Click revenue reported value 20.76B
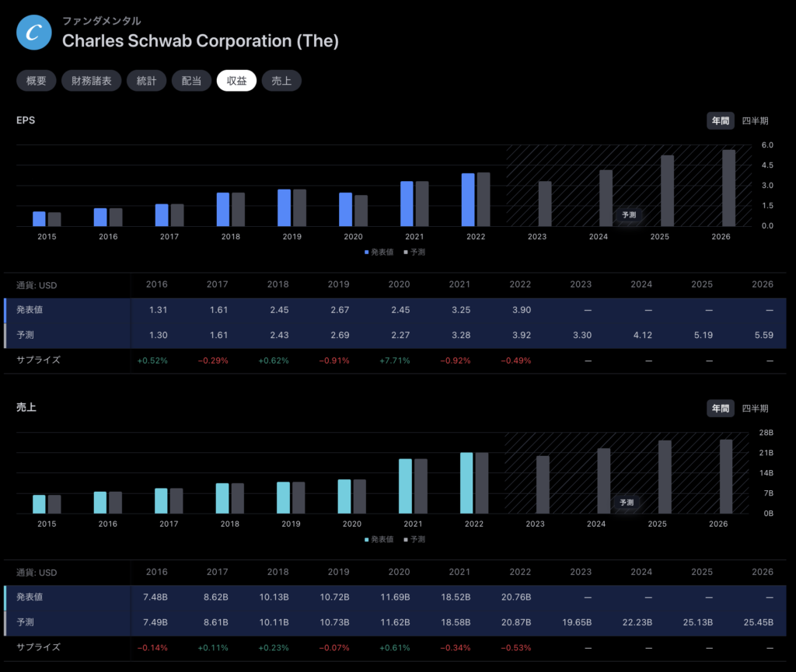This screenshot has height=672, width=796. click(x=516, y=597)
